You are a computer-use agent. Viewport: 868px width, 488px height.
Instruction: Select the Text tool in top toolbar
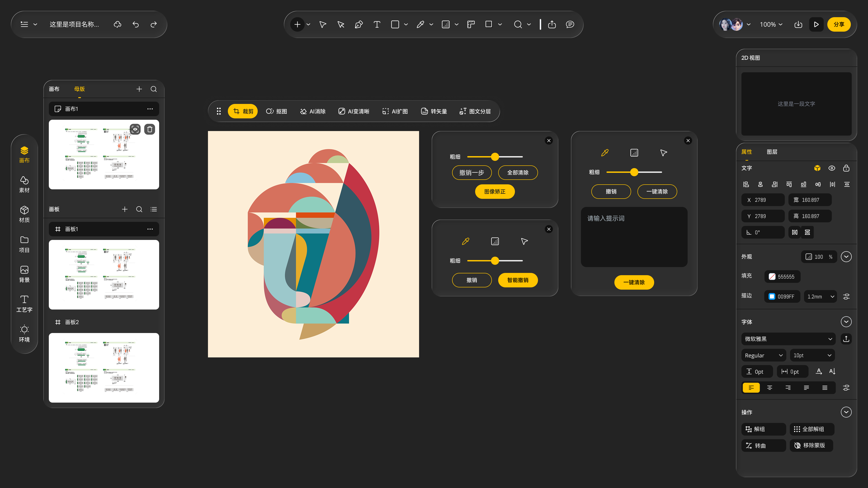pyautogui.click(x=377, y=24)
